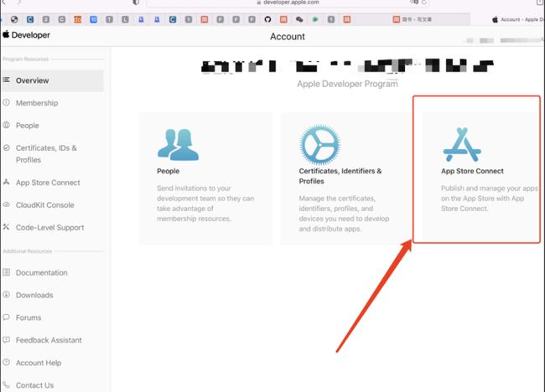Viewport: 545px width, 392px height.
Task: Click the App Store Connect sidebar icon
Action: pos(6,182)
